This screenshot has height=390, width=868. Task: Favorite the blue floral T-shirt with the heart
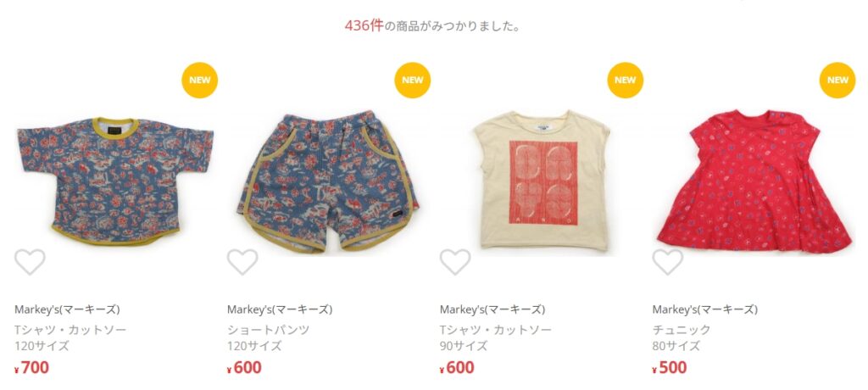coord(30,262)
